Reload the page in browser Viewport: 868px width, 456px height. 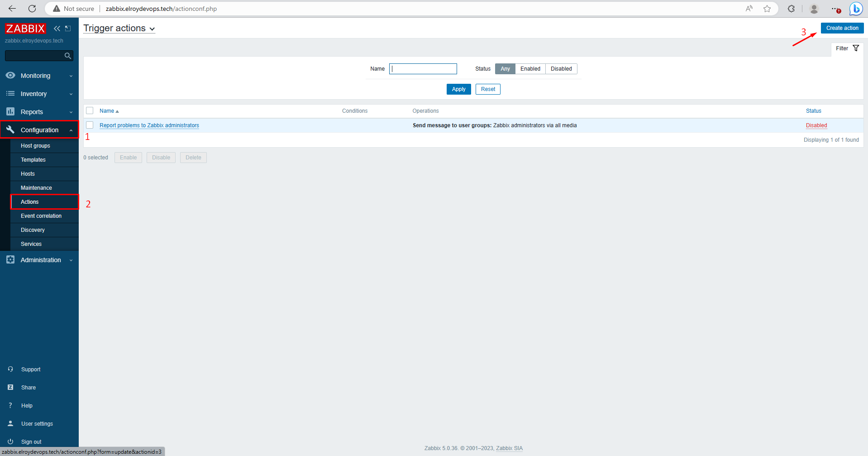tap(32, 9)
